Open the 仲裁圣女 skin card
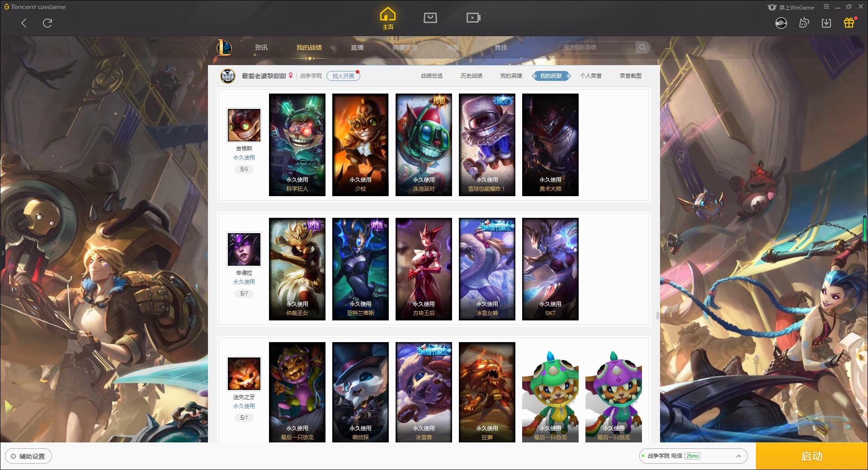868x470 pixels. [x=297, y=269]
